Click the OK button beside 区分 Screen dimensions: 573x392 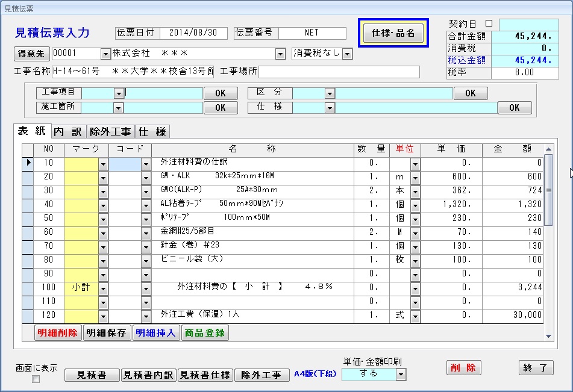click(x=470, y=93)
